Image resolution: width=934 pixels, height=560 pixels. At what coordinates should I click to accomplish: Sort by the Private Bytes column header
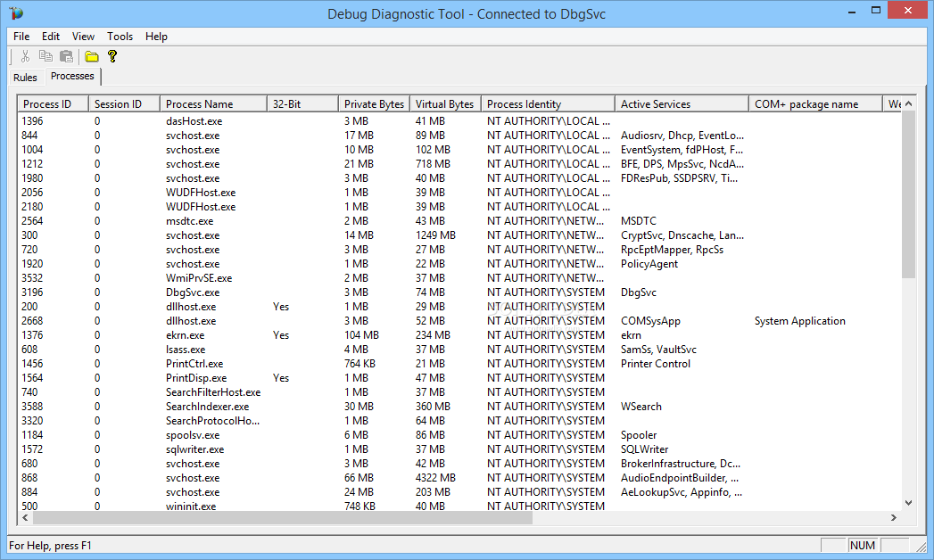coord(373,103)
